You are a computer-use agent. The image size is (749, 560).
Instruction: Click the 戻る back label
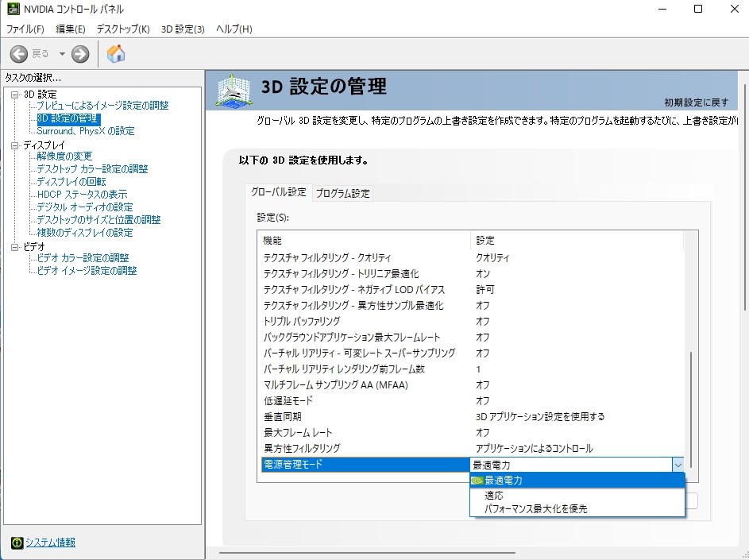coord(41,54)
